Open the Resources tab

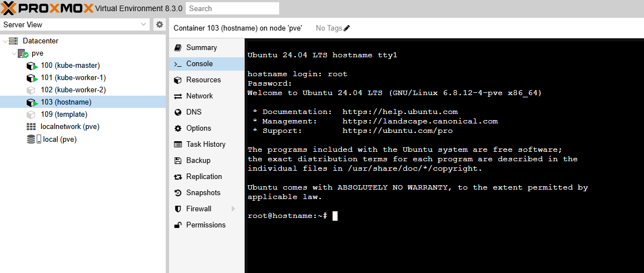pos(206,80)
